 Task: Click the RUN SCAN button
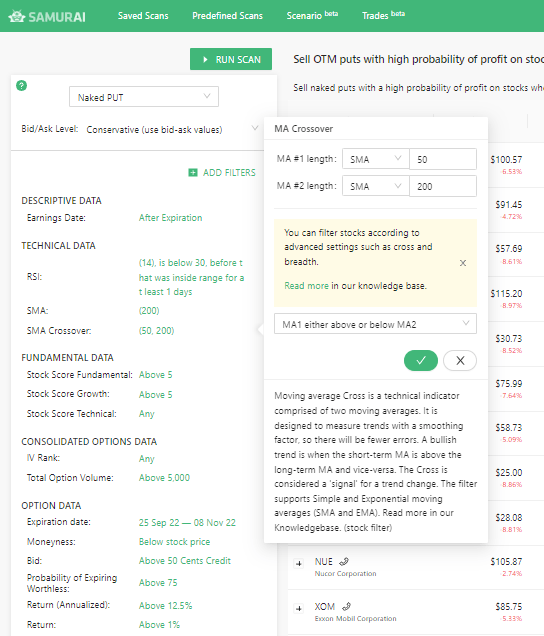coord(231,59)
